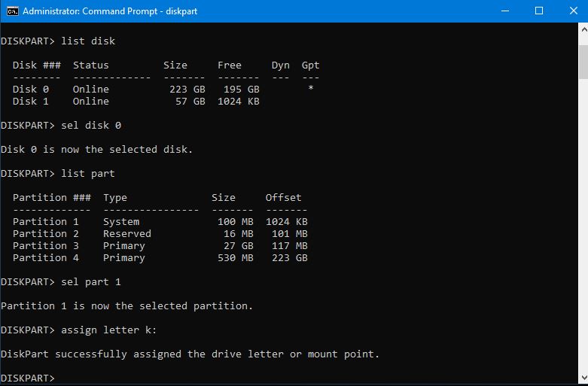Image resolution: width=588 pixels, height=386 pixels.
Task: Click the 'Partition 1' System row
Action: click(x=160, y=221)
